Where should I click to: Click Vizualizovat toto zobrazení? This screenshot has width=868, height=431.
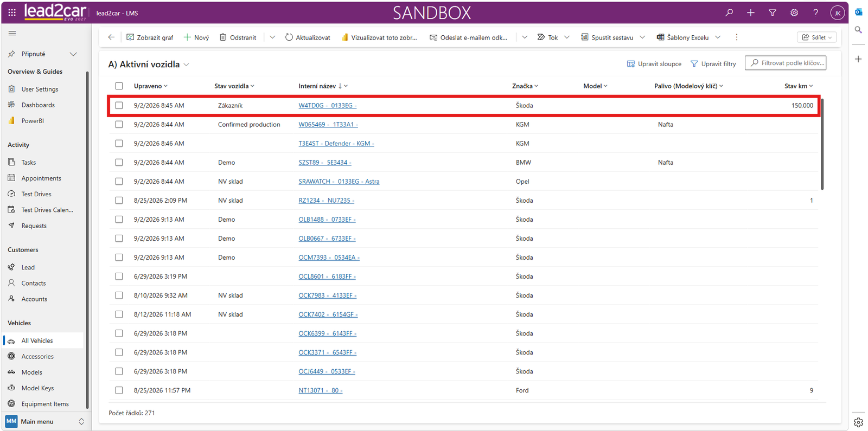(379, 37)
